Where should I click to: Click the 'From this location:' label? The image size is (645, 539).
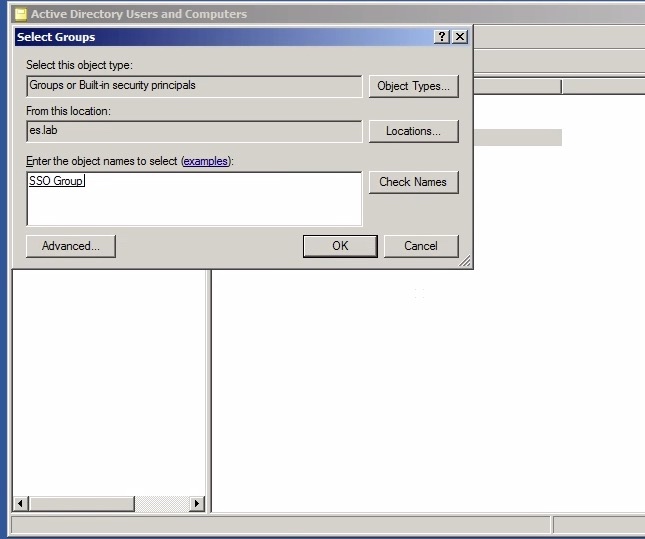(68, 111)
